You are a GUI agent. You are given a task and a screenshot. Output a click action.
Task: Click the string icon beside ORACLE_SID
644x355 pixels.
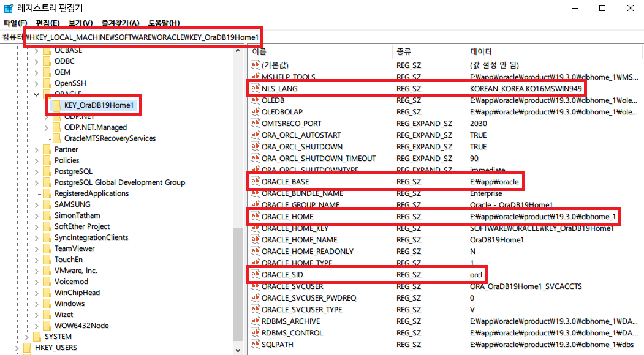coord(256,275)
